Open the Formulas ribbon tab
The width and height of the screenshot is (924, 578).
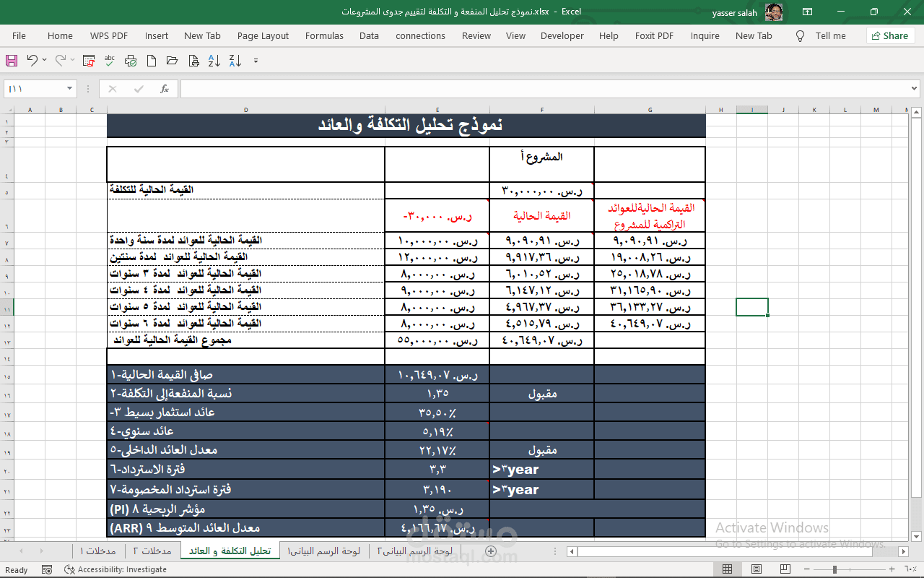click(324, 35)
